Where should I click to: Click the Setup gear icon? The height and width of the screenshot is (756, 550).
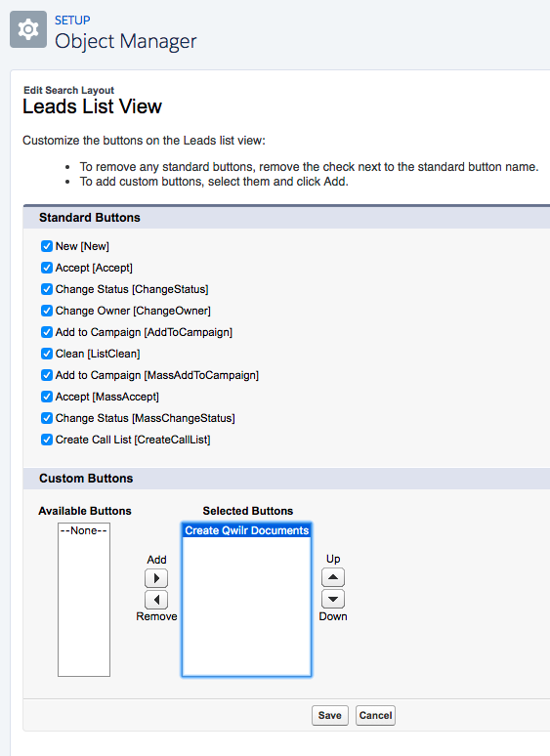(28, 29)
